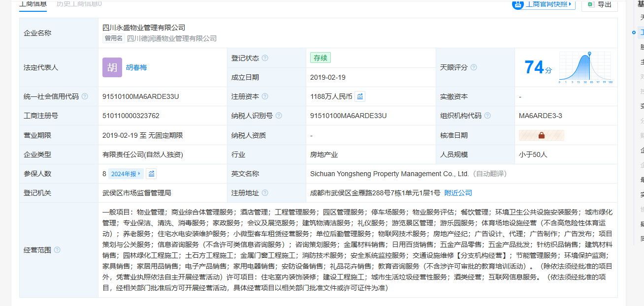Click the help icon next to 纳税人识别号

pos(279,116)
